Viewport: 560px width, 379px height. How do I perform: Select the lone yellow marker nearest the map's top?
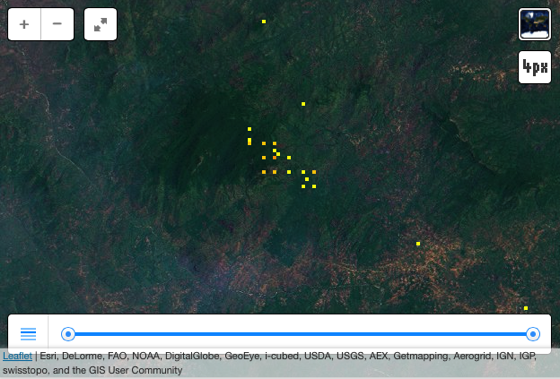(264, 21)
